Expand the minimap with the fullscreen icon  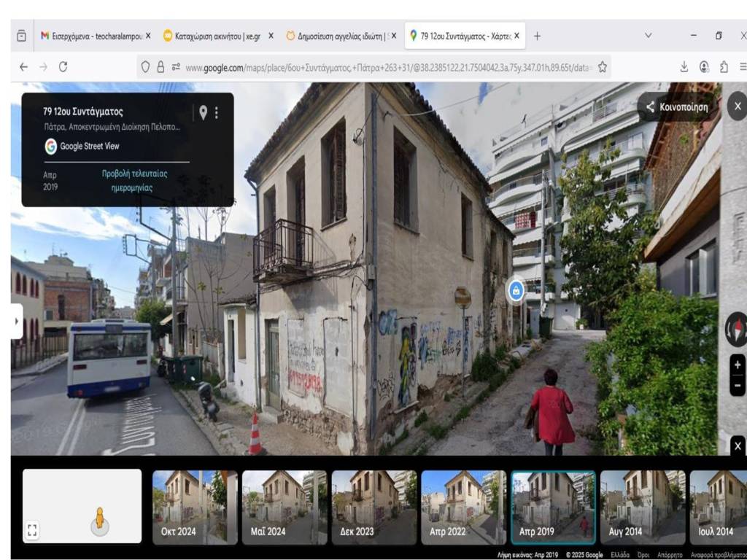pyautogui.click(x=31, y=530)
